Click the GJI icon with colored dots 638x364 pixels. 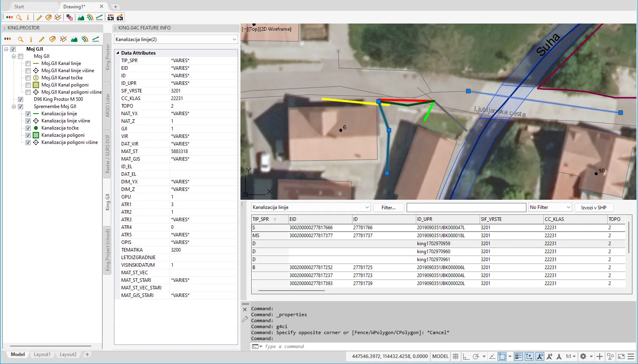(x=111, y=18)
